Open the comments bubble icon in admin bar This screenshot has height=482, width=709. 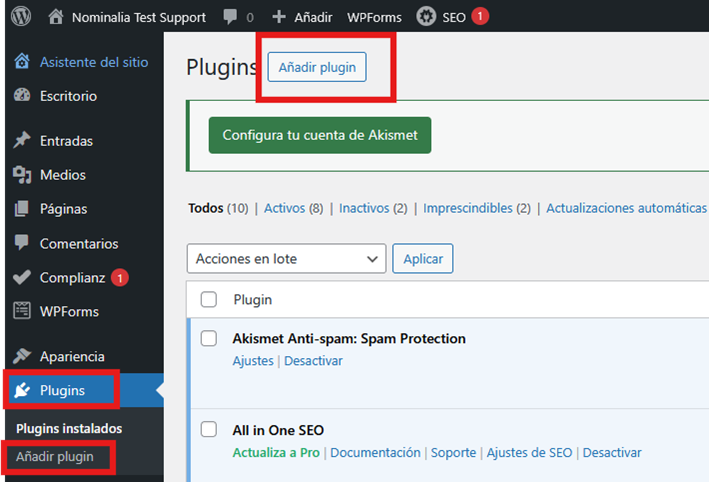(230, 17)
